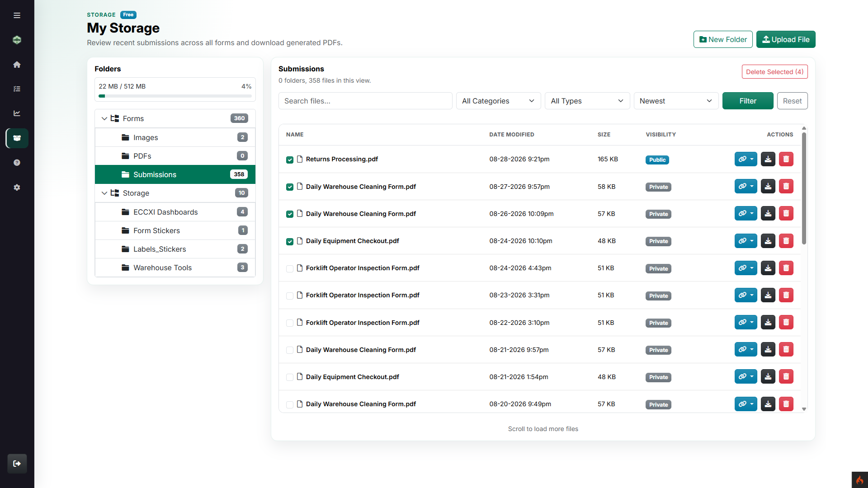Click the file list vertical scrollbar
Image resolution: width=868 pixels, height=488 pixels.
(x=804, y=188)
